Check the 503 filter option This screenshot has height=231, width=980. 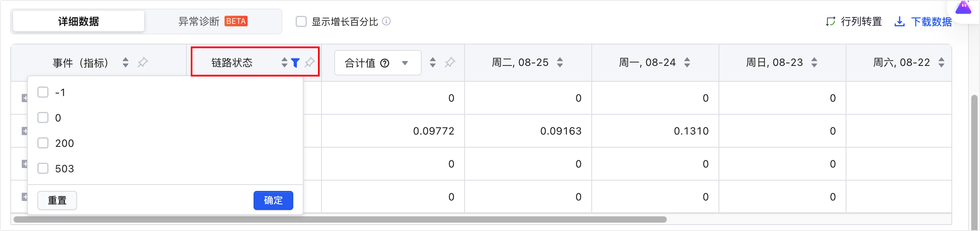[x=43, y=168]
